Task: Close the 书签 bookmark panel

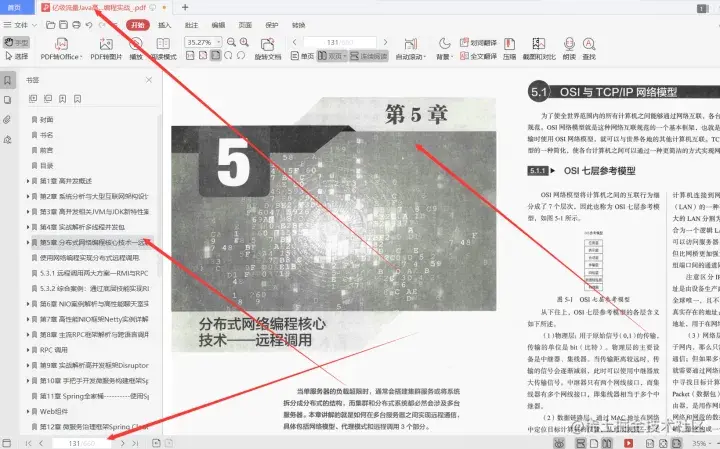Action: 149,80
